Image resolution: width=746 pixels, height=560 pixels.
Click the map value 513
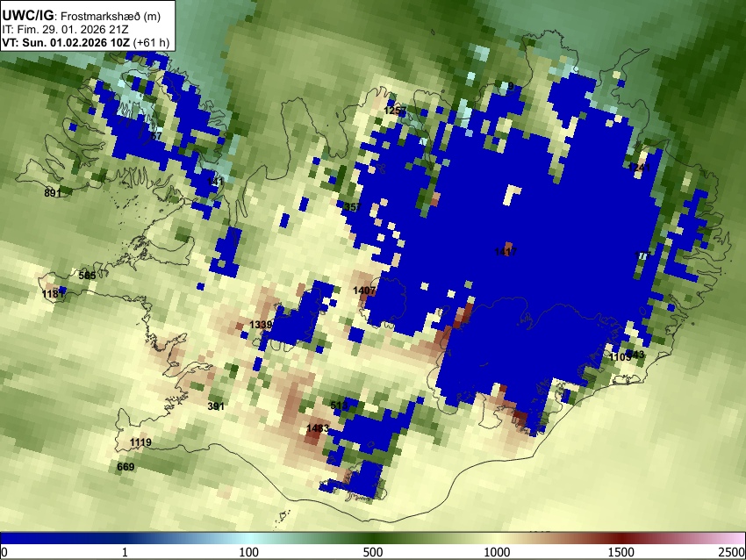pos(340,406)
